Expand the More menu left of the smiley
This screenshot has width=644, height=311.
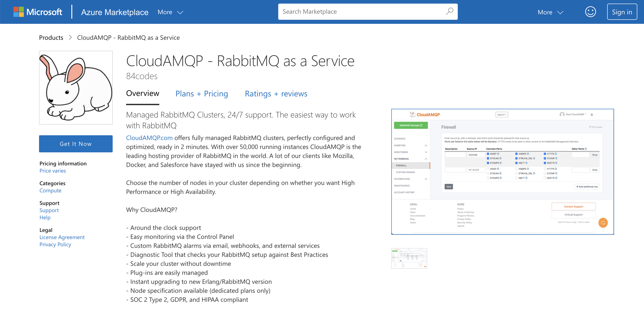tap(550, 12)
